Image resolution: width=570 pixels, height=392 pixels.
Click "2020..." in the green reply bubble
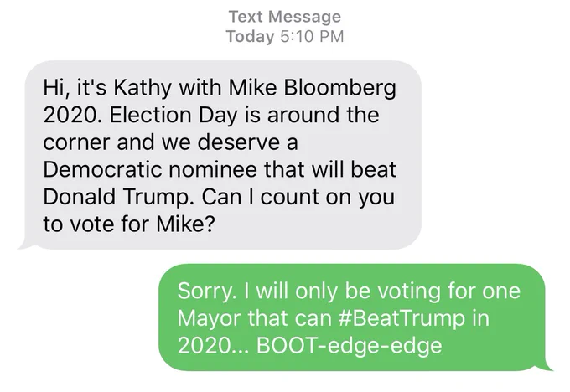214,345
